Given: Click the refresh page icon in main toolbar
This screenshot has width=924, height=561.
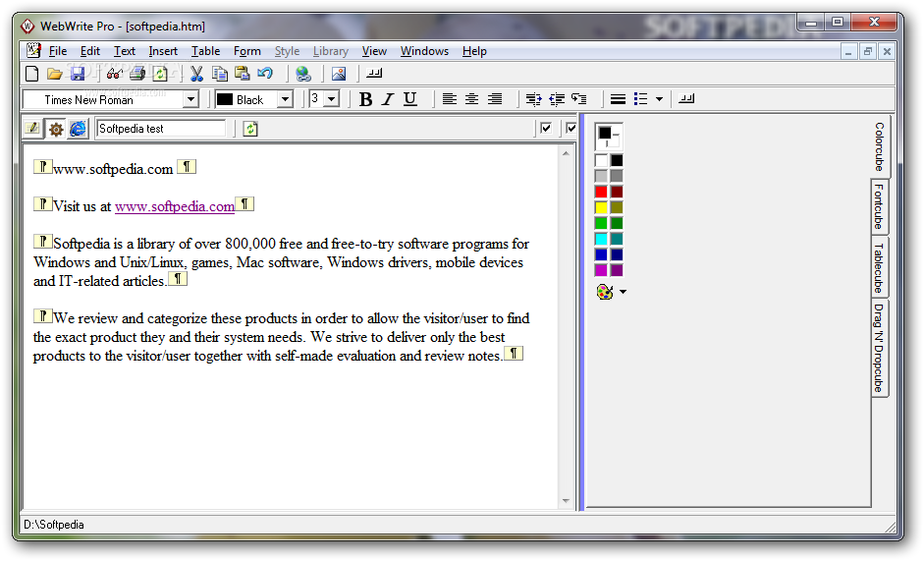Looking at the screenshot, I should click(160, 74).
